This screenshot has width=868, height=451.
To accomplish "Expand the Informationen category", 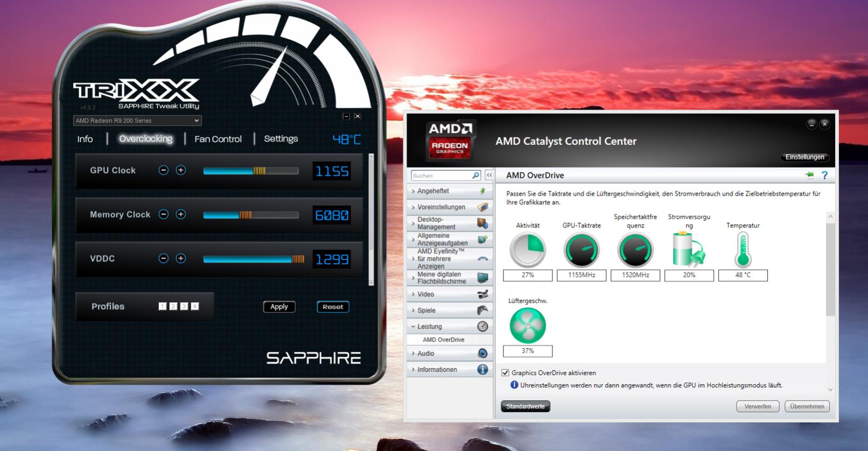I will pos(450,370).
